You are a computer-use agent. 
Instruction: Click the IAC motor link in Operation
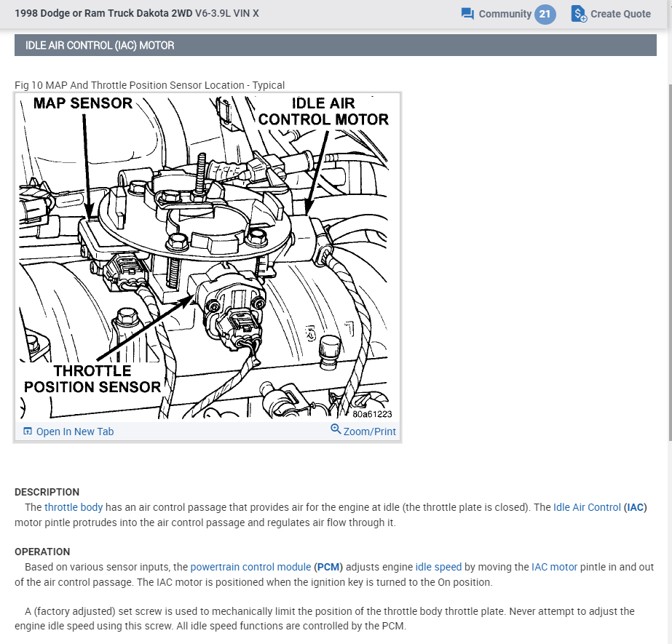coord(554,567)
